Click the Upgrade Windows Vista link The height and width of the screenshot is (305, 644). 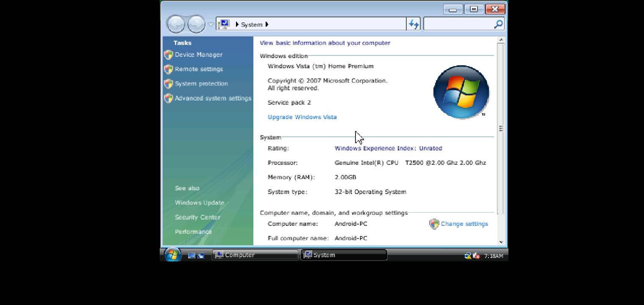point(302,117)
